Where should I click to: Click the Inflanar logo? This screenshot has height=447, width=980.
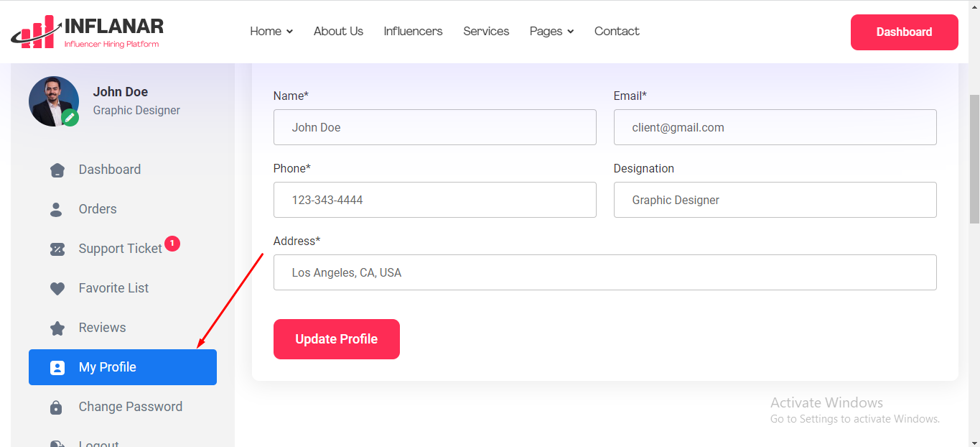(x=88, y=32)
